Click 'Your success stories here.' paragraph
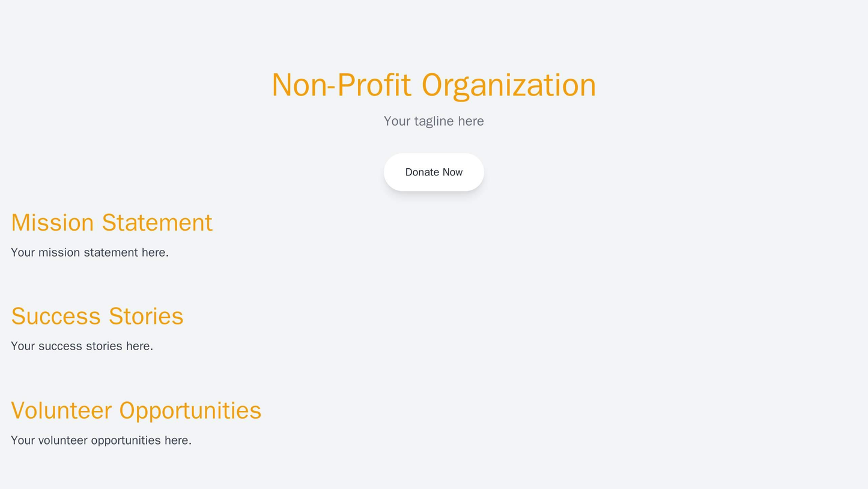868x489 pixels. tap(82, 347)
